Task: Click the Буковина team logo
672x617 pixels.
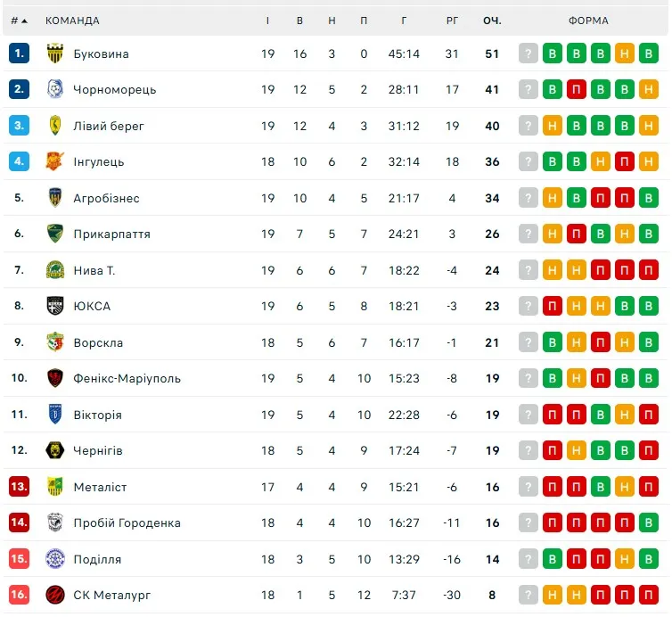Action: (x=55, y=53)
